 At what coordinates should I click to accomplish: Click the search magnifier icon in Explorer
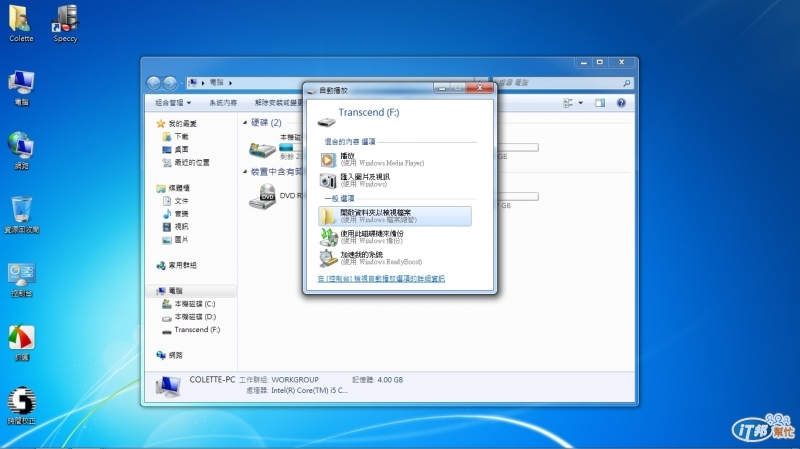(x=627, y=83)
